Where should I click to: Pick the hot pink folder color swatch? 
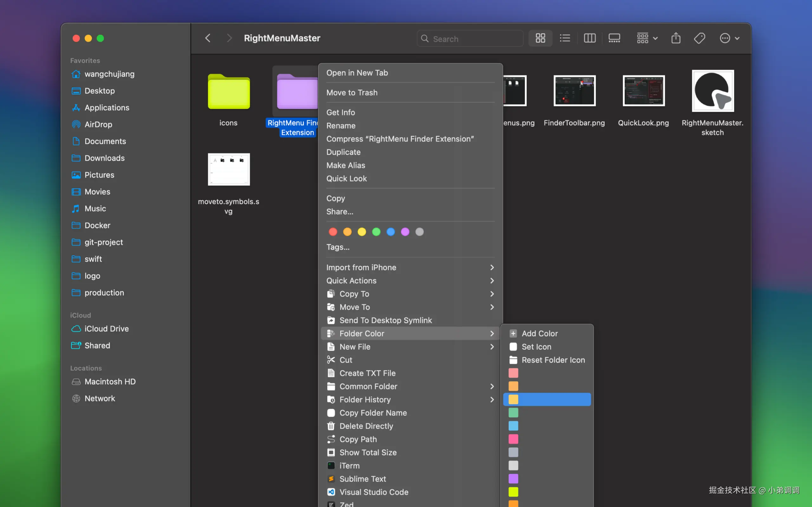click(x=513, y=439)
